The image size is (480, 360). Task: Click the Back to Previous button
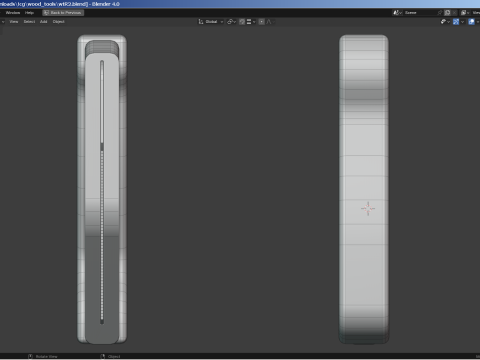coord(63,13)
